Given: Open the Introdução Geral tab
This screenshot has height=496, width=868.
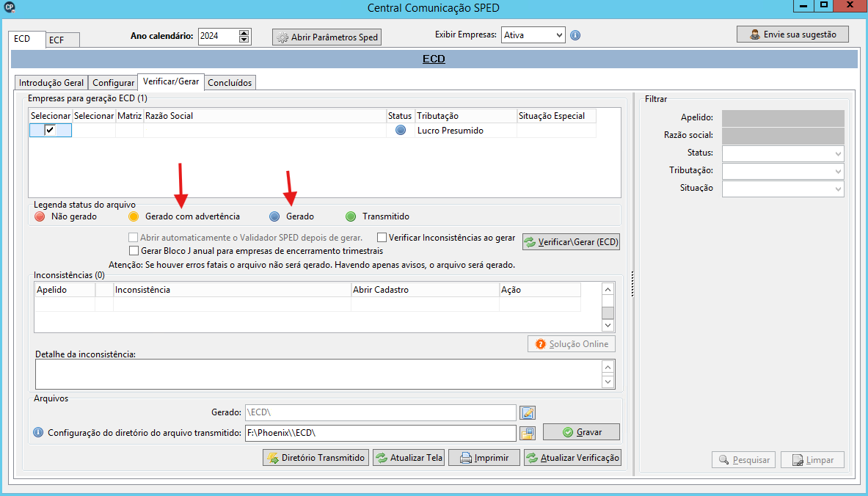Looking at the screenshot, I should coord(51,82).
